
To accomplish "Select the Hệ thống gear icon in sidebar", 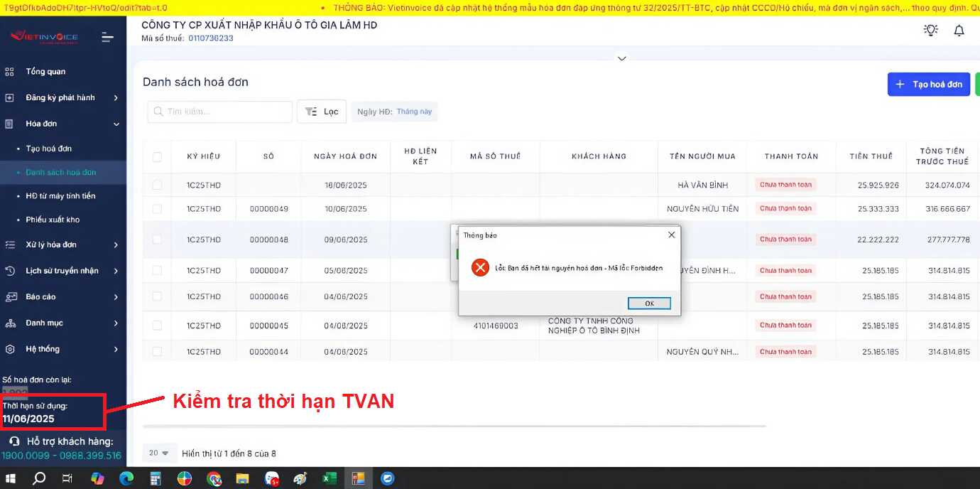I will [x=9, y=349].
